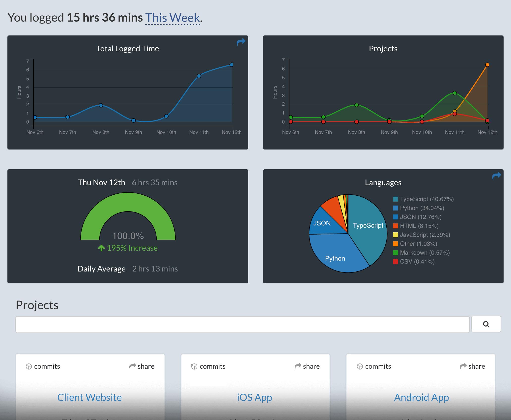Click orange Nov 12th point on Projects chart
Screen dimensions: 511x420
pyautogui.click(x=487, y=65)
